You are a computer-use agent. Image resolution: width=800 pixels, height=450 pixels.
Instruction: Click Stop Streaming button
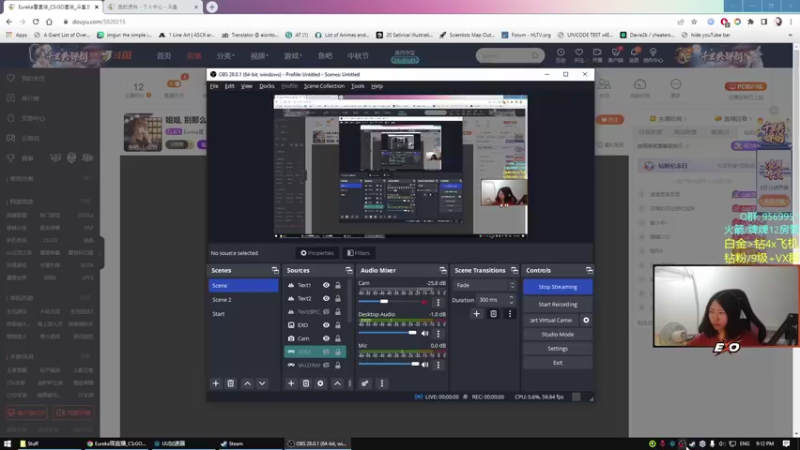pos(558,287)
